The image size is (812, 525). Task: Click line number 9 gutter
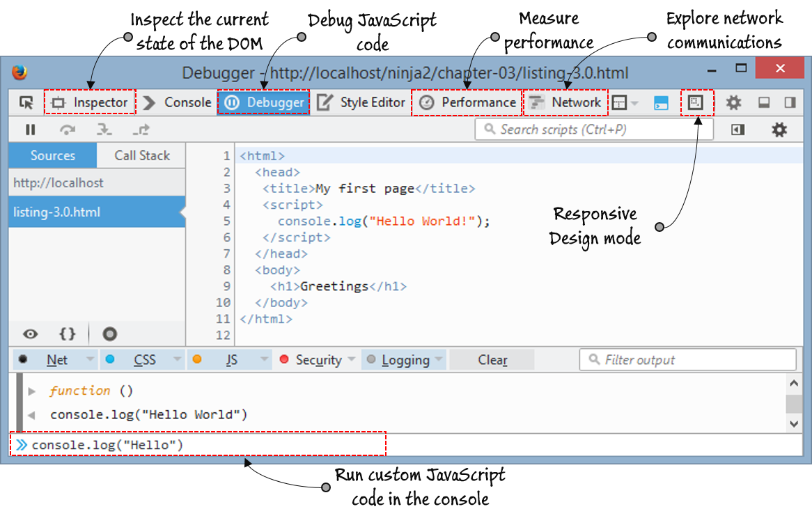click(227, 286)
